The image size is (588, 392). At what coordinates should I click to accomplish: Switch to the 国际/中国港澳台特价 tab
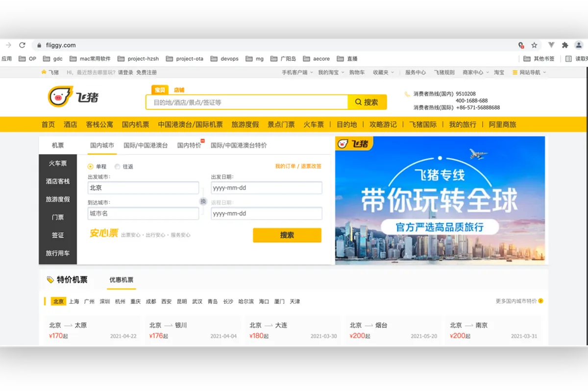pos(239,146)
